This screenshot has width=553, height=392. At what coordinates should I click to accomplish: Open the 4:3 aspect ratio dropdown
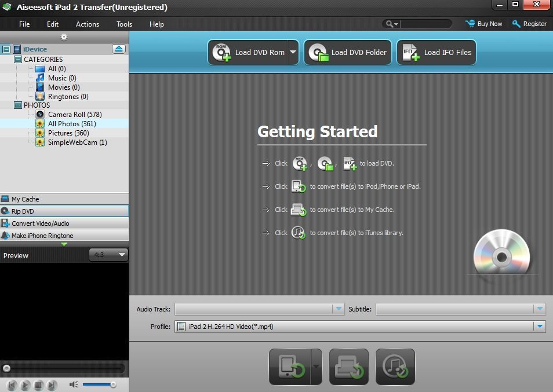[x=108, y=255]
